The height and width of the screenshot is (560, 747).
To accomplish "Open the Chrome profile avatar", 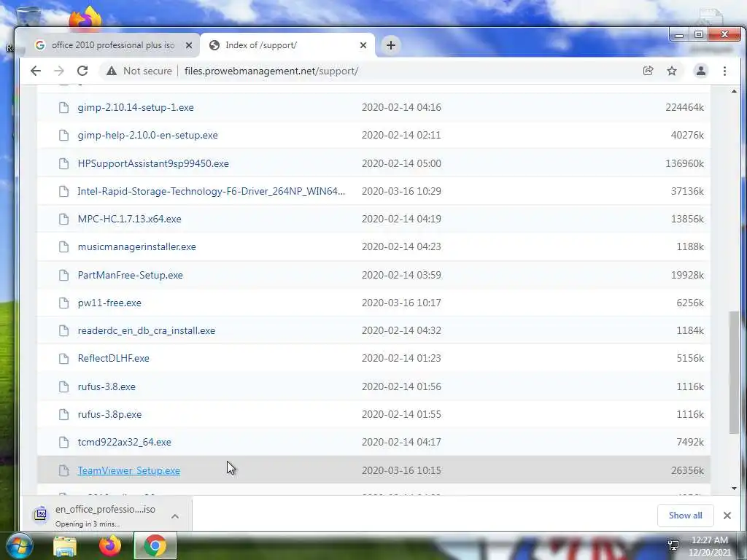I will tap(701, 71).
